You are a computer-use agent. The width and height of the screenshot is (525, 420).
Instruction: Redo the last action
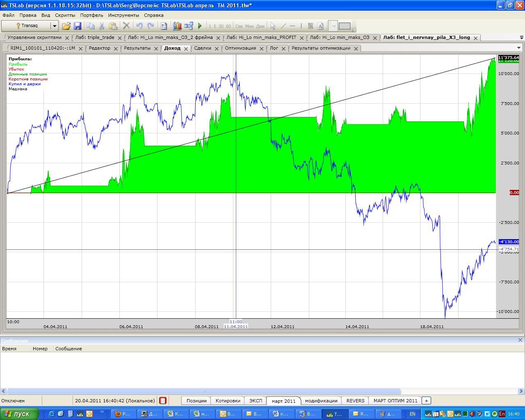tap(151, 26)
